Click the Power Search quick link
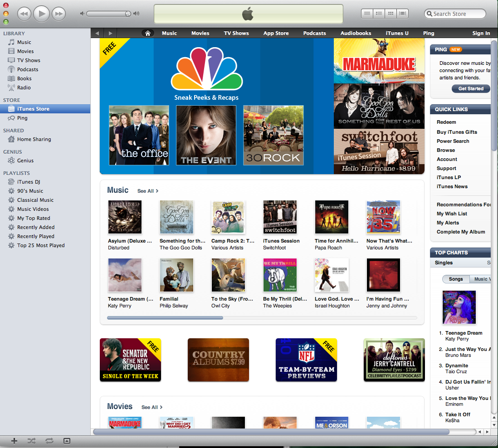The width and height of the screenshot is (498, 448). pyautogui.click(x=453, y=141)
